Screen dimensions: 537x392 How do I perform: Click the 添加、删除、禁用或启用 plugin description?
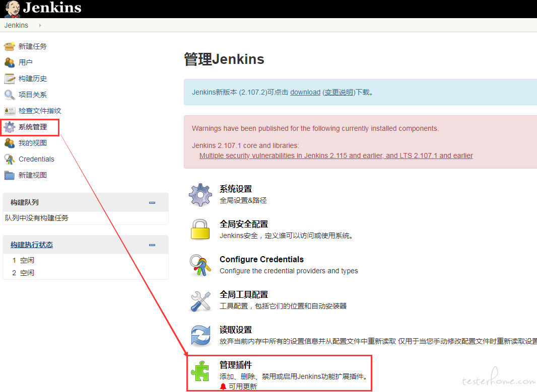point(294,376)
